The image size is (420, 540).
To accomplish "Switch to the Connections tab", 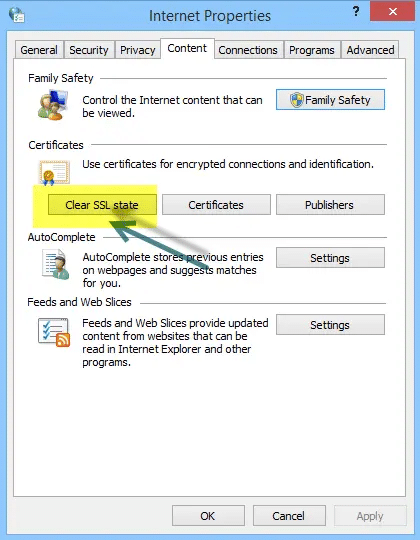I will pos(248,50).
